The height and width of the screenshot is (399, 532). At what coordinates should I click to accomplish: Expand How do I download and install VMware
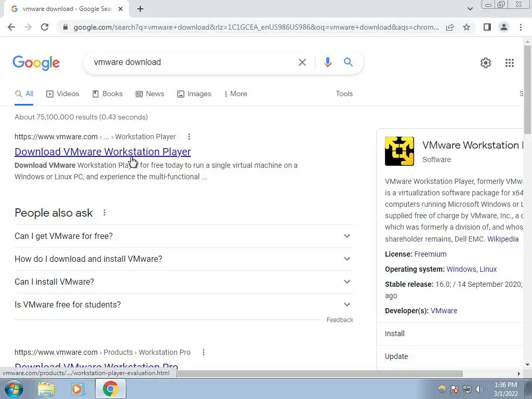tap(184, 259)
